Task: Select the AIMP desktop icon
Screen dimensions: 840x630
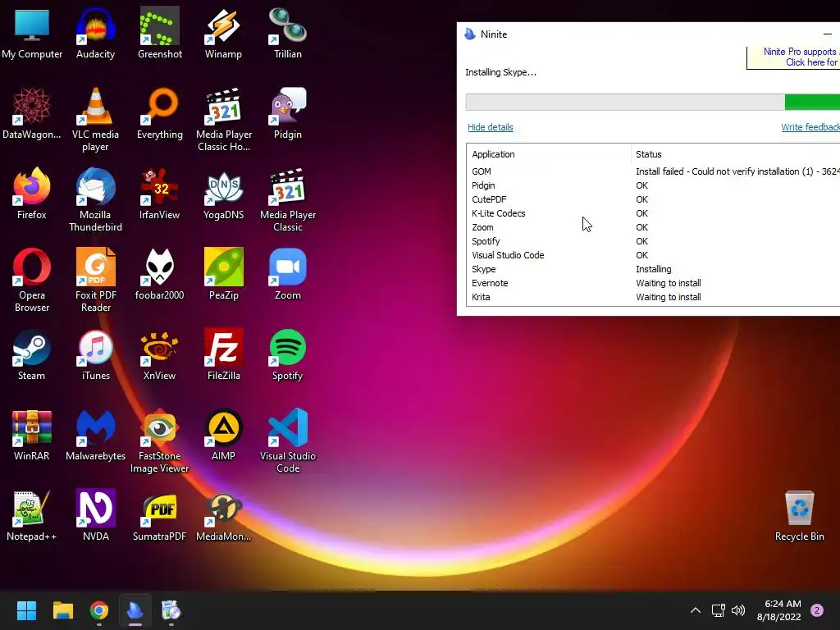Action: (223, 435)
